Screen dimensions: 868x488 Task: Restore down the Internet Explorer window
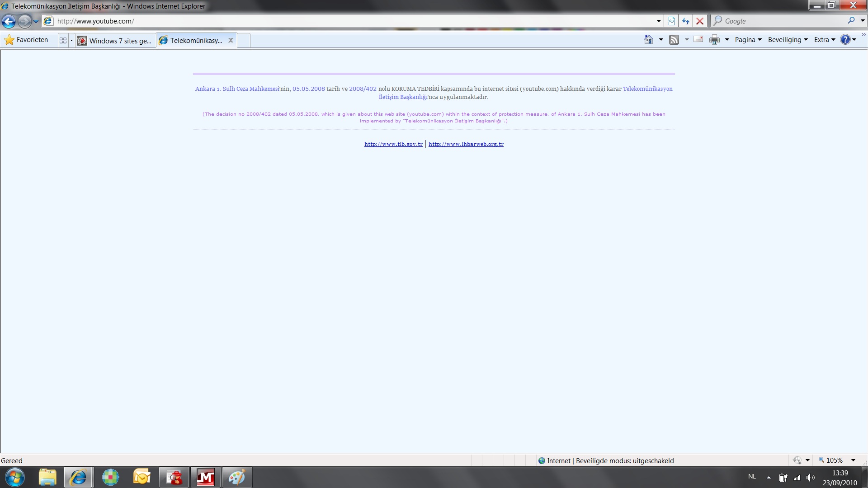tap(831, 5)
